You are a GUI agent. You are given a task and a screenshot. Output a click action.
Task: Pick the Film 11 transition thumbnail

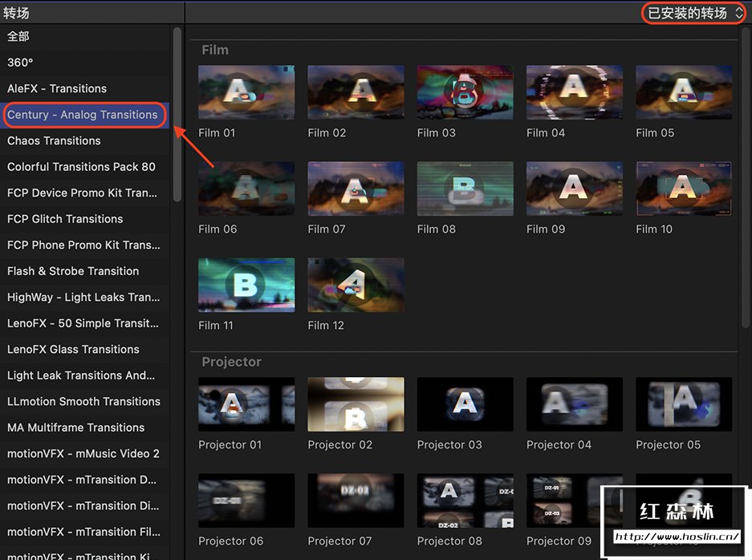[246, 285]
